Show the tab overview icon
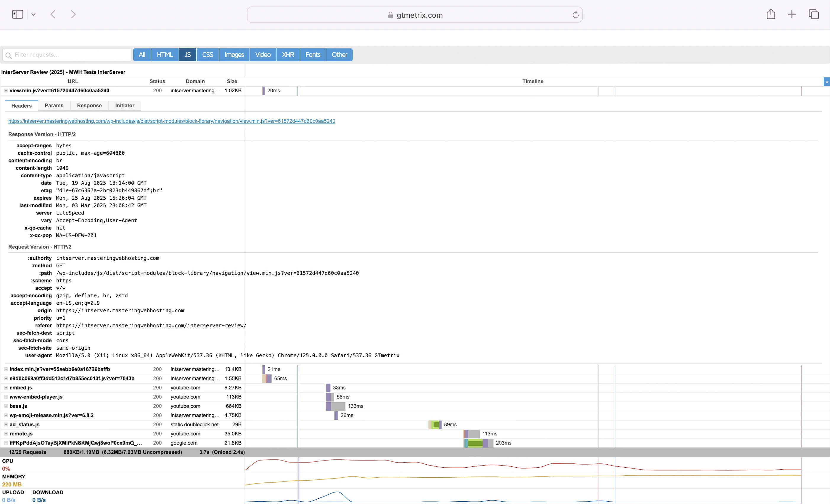830x504 pixels. point(813,14)
